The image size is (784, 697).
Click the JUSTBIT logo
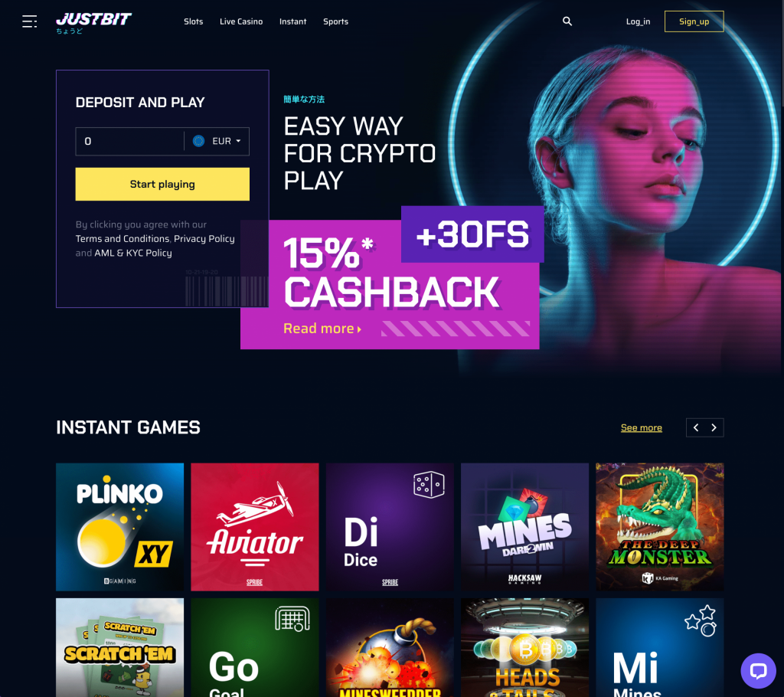point(93,22)
